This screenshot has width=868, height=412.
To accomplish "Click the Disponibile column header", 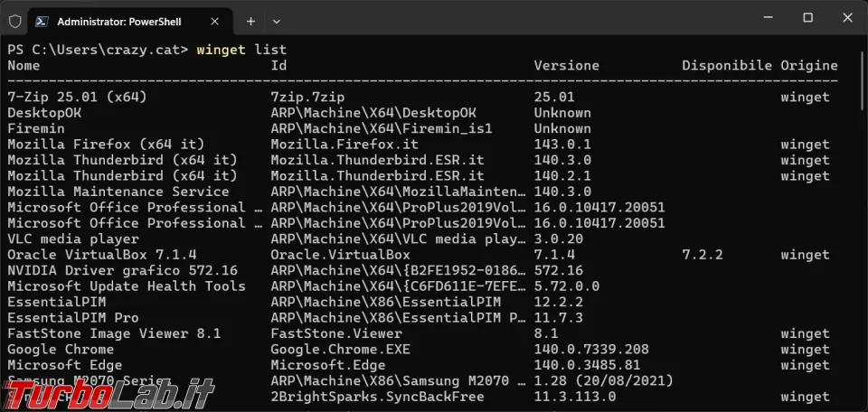I will pyautogui.click(x=726, y=66).
